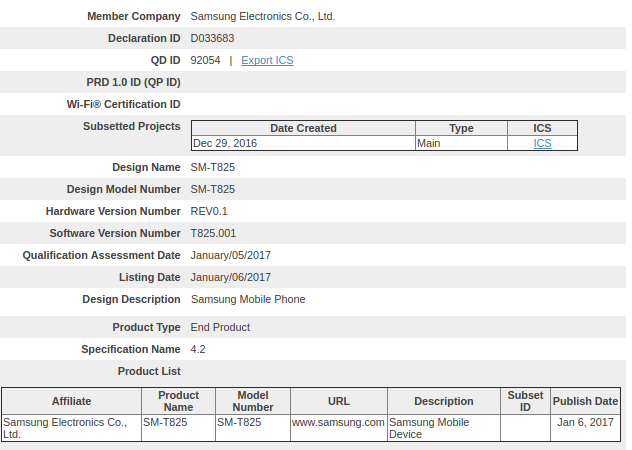Select Design Name value SM-T825
The width and height of the screenshot is (632, 450).
(212, 167)
